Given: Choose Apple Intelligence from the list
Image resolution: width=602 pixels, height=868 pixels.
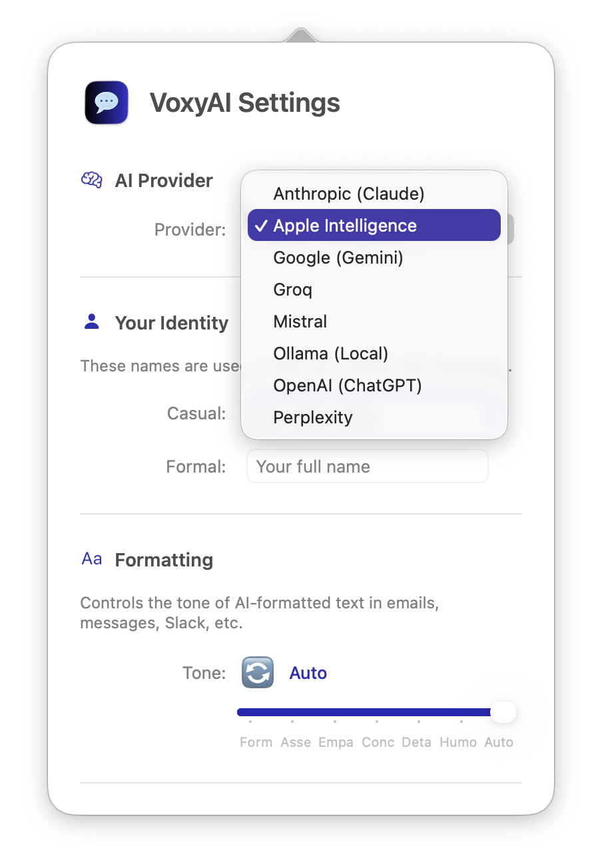Looking at the screenshot, I should pyautogui.click(x=345, y=226).
